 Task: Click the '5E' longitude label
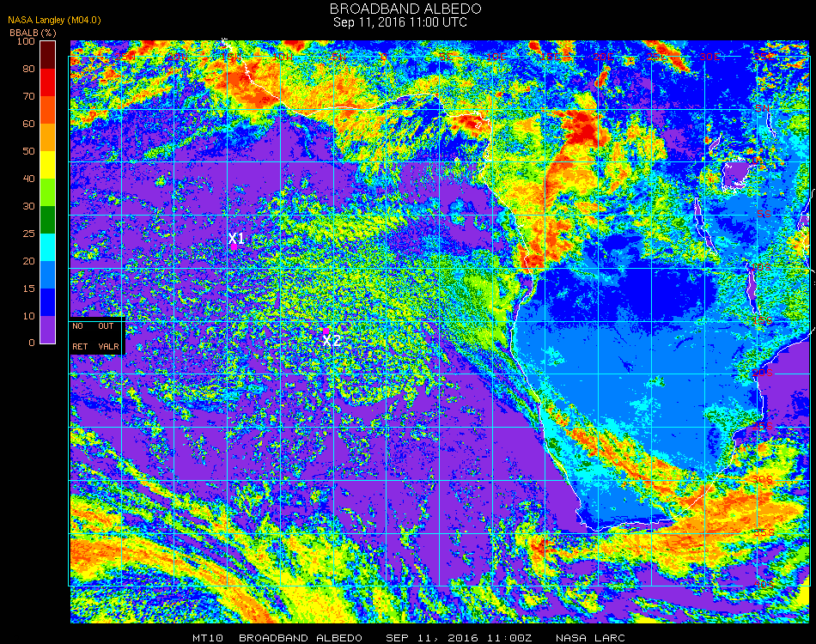[446, 57]
